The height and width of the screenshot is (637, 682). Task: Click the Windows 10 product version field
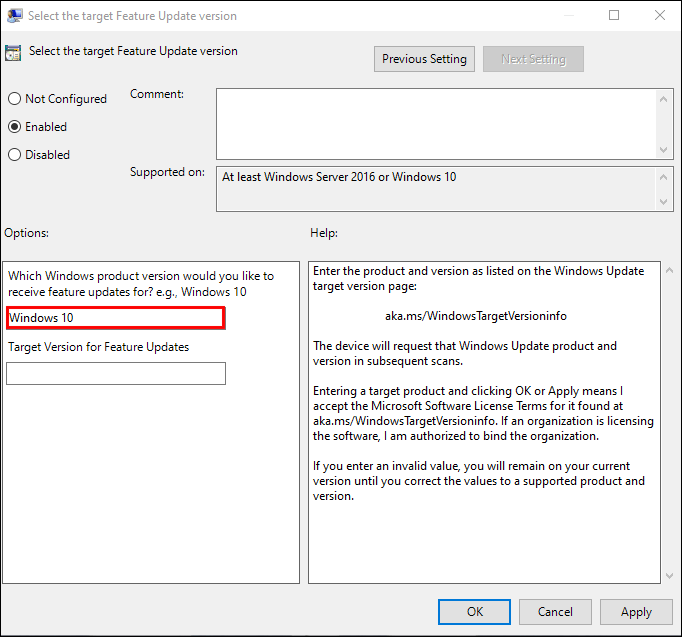click(116, 318)
